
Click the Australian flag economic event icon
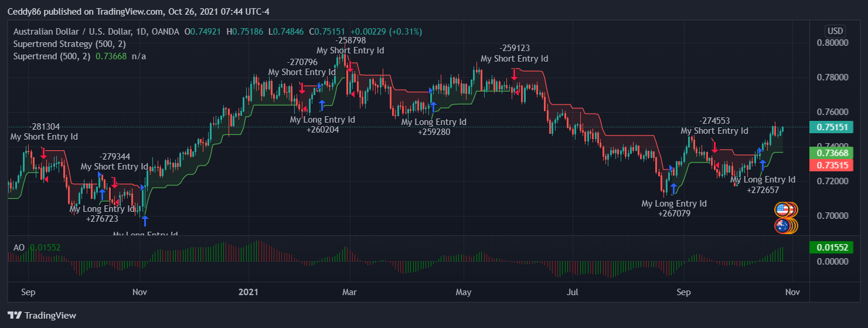click(782, 226)
